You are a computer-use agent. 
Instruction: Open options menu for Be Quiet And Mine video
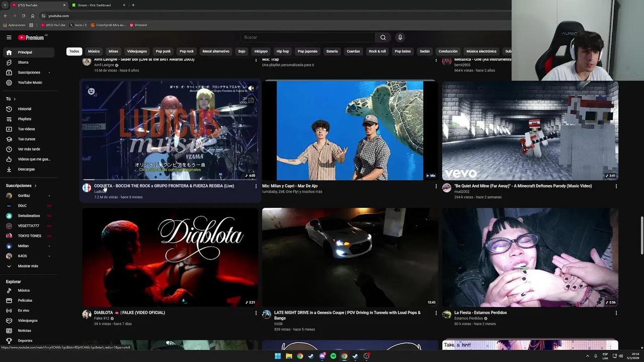click(x=616, y=186)
